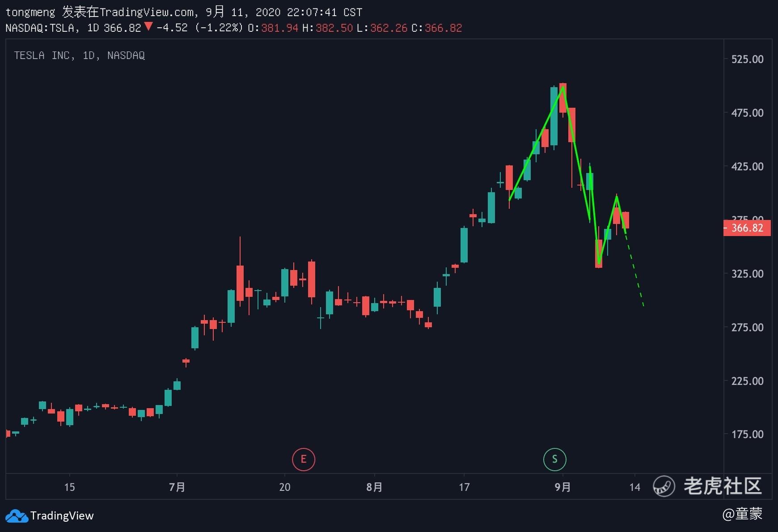Click the dashed green projection line
This screenshot has width=778, height=532.
tap(634, 269)
